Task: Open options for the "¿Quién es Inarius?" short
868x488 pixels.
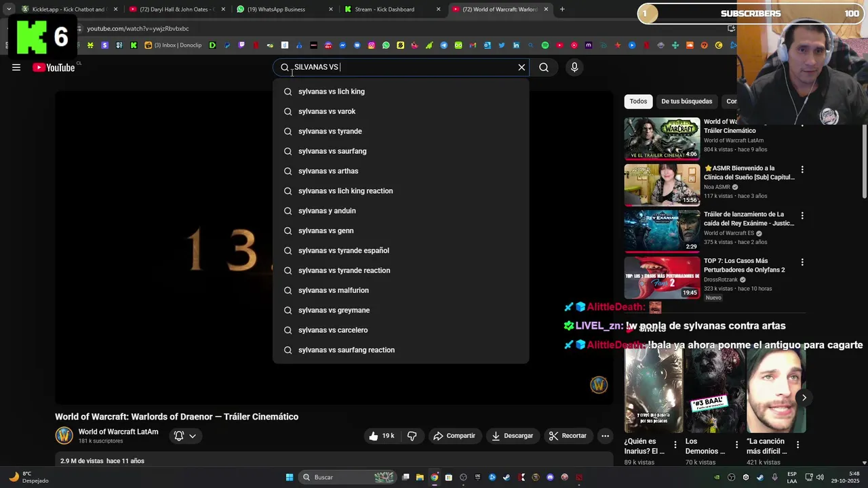Action: (x=675, y=445)
